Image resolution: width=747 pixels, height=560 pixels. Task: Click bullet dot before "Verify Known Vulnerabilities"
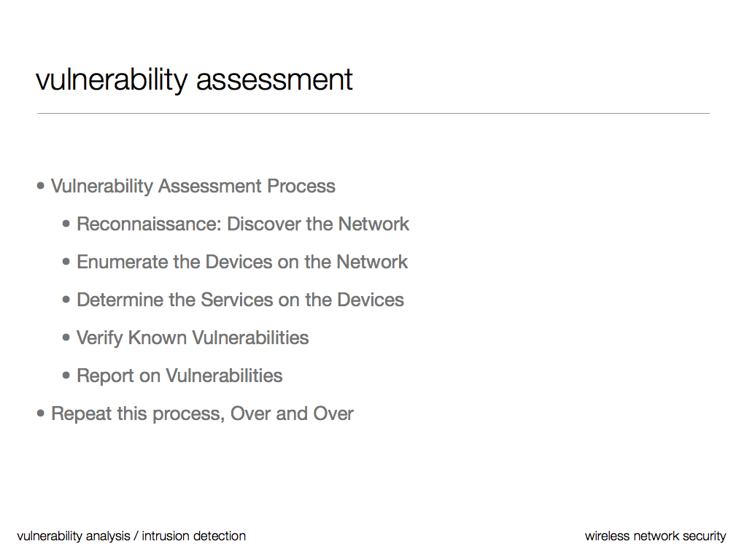67,338
